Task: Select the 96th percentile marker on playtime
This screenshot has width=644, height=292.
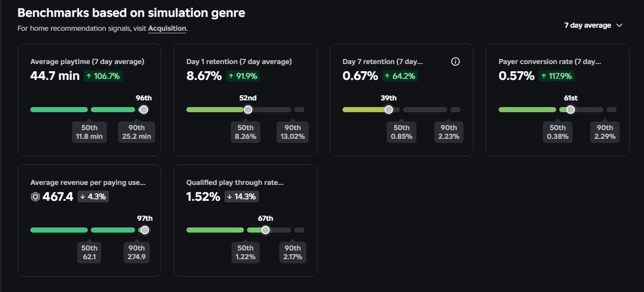Action: tap(143, 109)
